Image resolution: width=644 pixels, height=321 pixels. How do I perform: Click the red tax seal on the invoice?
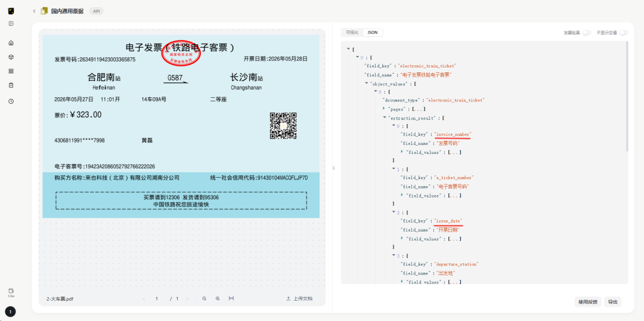click(x=181, y=55)
